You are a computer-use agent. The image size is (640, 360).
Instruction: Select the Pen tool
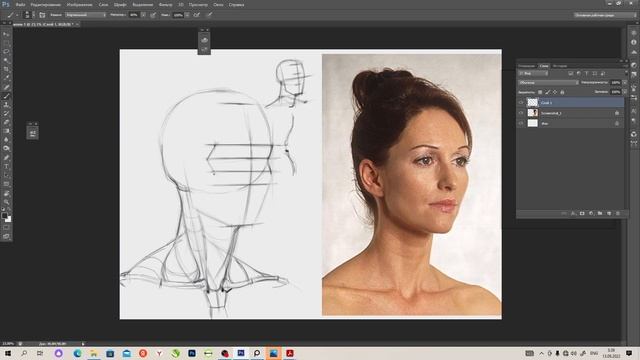(6, 158)
